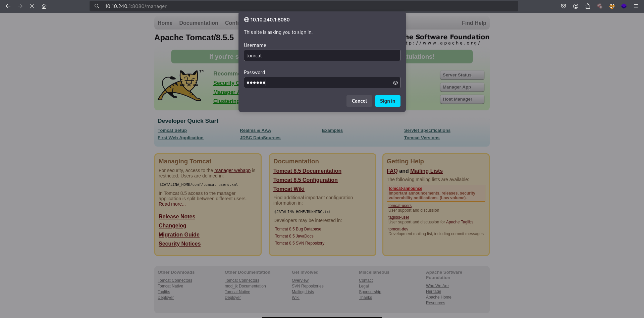644x318 pixels.
Task: Click the Tomcat cat logo
Action: click(181, 86)
